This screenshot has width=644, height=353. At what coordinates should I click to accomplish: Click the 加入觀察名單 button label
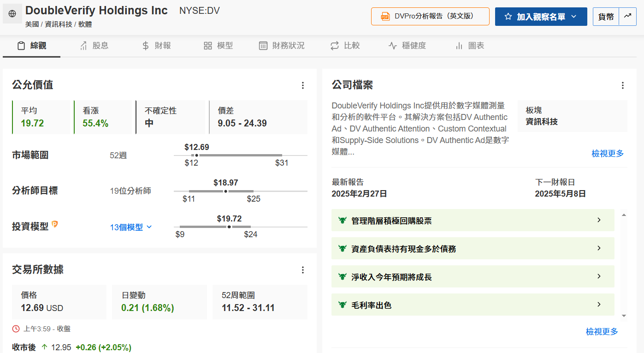tap(541, 17)
